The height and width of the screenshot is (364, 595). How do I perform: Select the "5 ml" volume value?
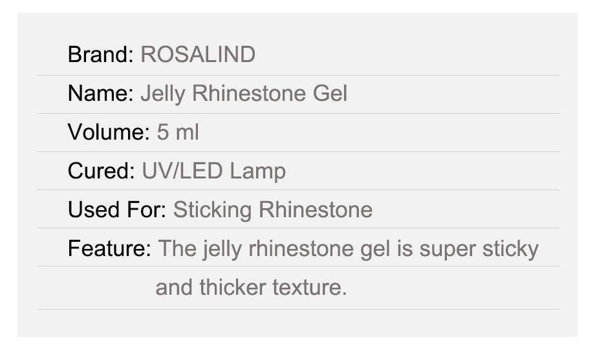pos(178,133)
